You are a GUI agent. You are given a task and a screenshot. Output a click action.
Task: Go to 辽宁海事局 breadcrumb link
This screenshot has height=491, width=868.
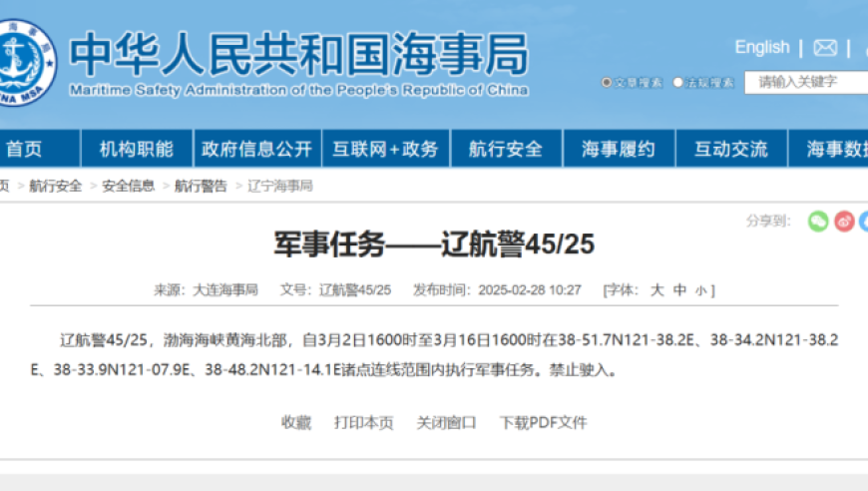(x=280, y=186)
